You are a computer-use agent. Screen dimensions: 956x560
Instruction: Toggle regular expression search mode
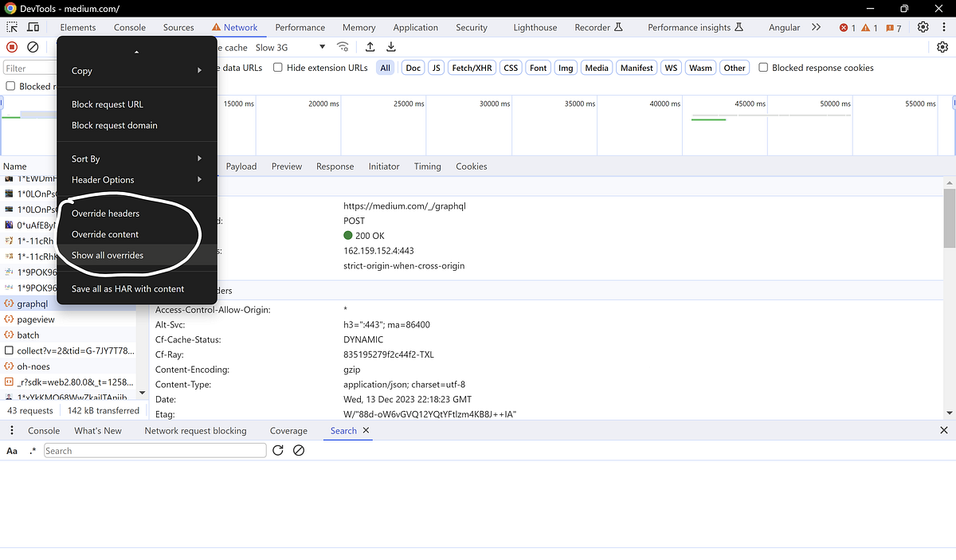click(30, 450)
